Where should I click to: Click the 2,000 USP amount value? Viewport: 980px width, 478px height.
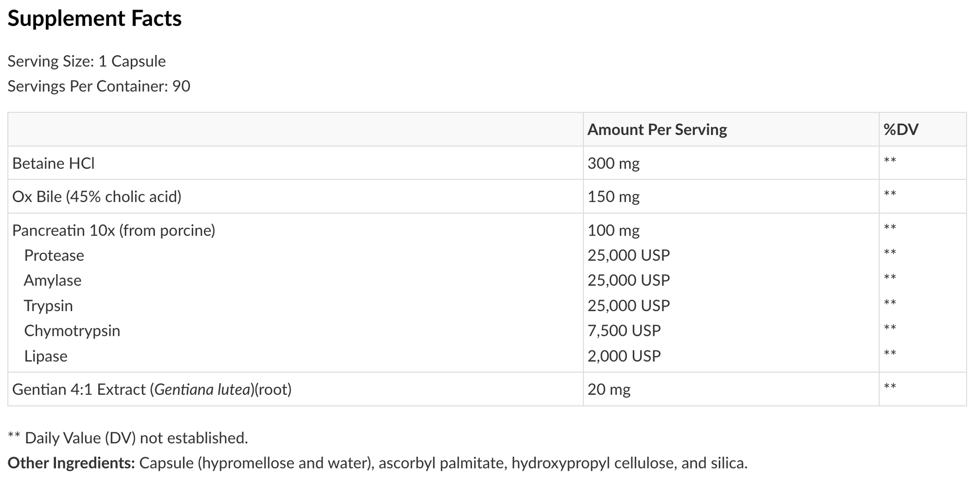(624, 356)
